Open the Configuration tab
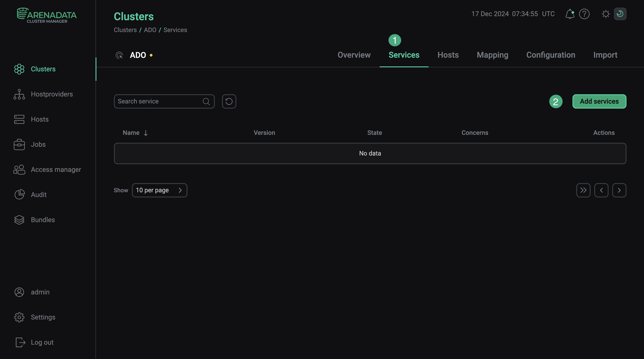Screen dimensions: 644x359 (x=550, y=55)
